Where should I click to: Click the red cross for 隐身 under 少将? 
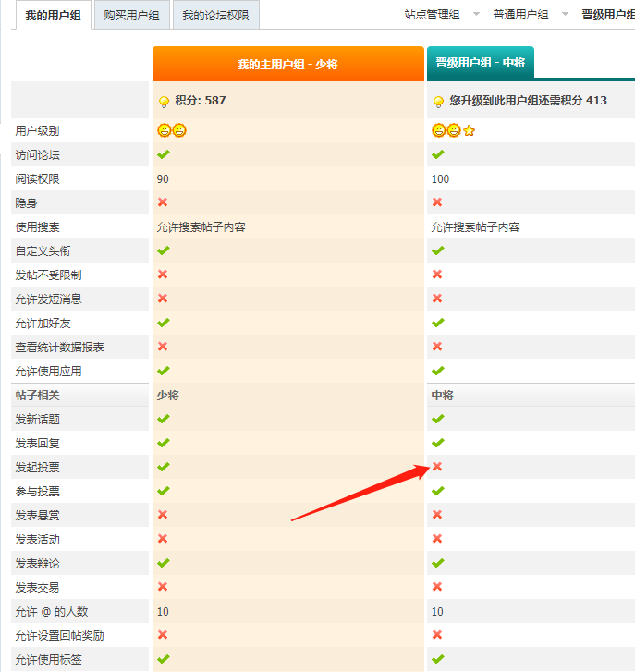(x=163, y=202)
